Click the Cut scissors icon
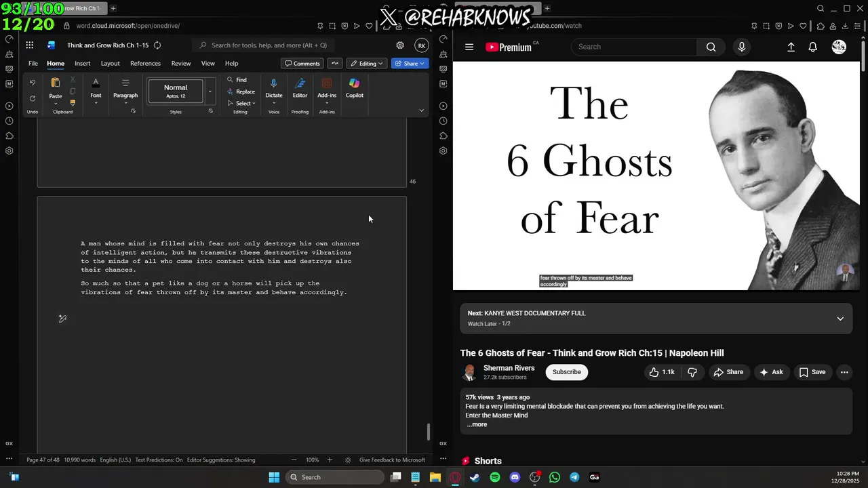This screenshot has height=488, width=868. tap(73, 80)
